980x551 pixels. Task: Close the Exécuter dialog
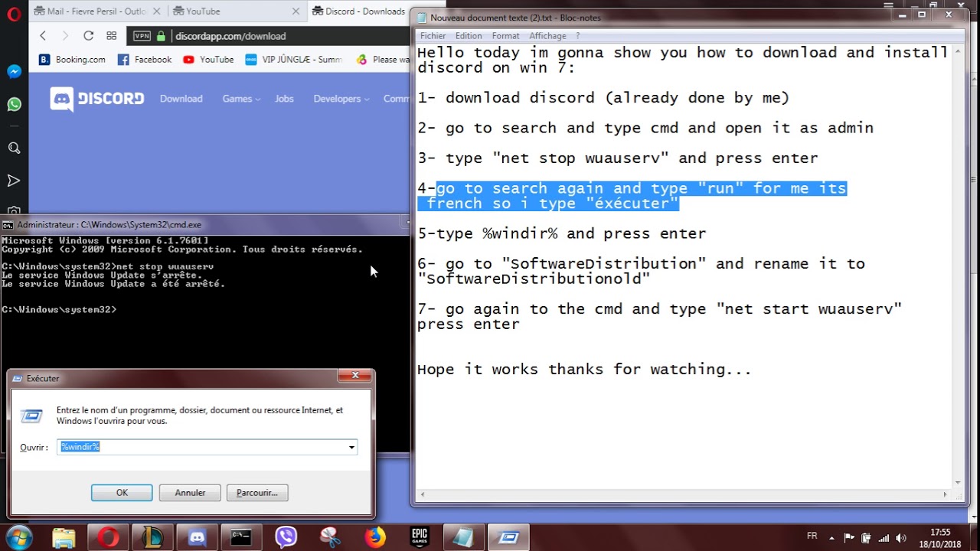tap(355, 376)
